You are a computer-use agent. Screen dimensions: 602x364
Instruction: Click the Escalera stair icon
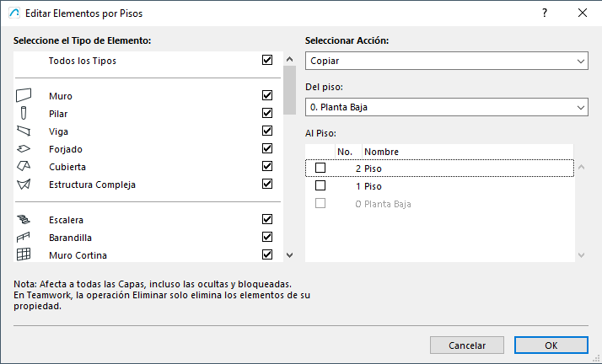[24, 219]
